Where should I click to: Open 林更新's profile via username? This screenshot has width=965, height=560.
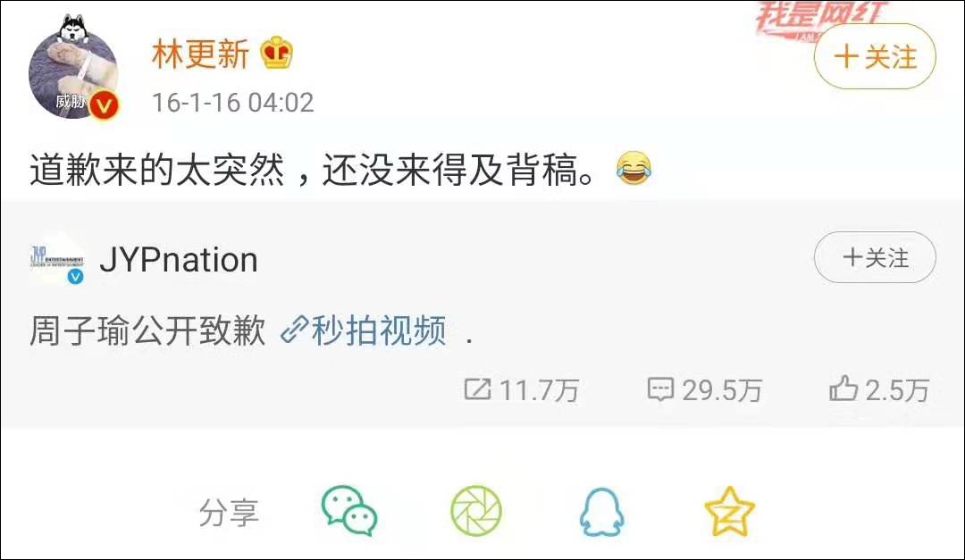201,54
